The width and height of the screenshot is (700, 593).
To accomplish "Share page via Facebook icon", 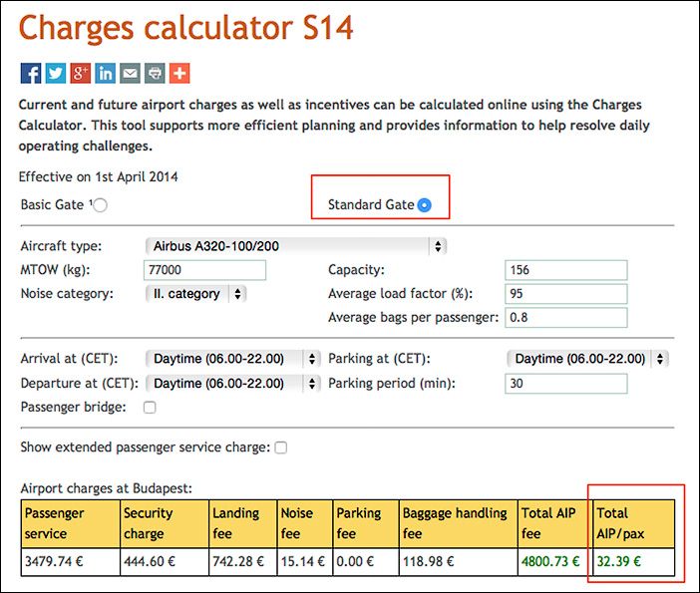I will tap(31, 73).
